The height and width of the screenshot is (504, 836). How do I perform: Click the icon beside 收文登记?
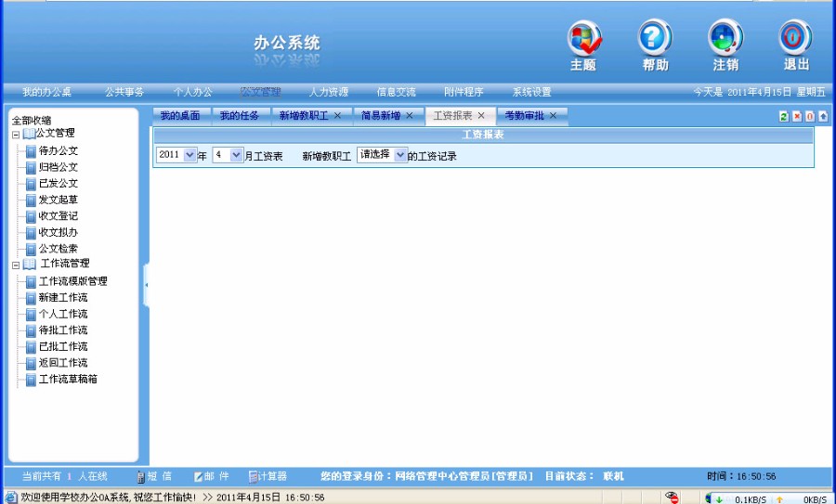(31, 217)
